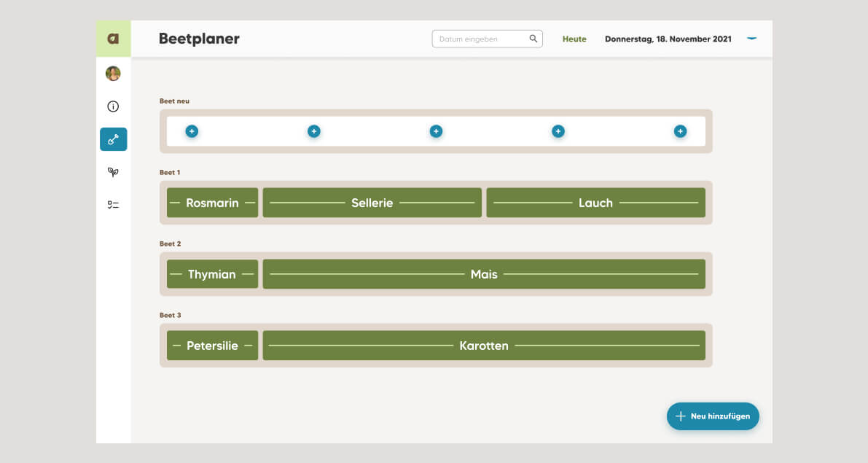Open the task checklist sidebar icon
Screen dimensions: 868x463
click(113, 205)
